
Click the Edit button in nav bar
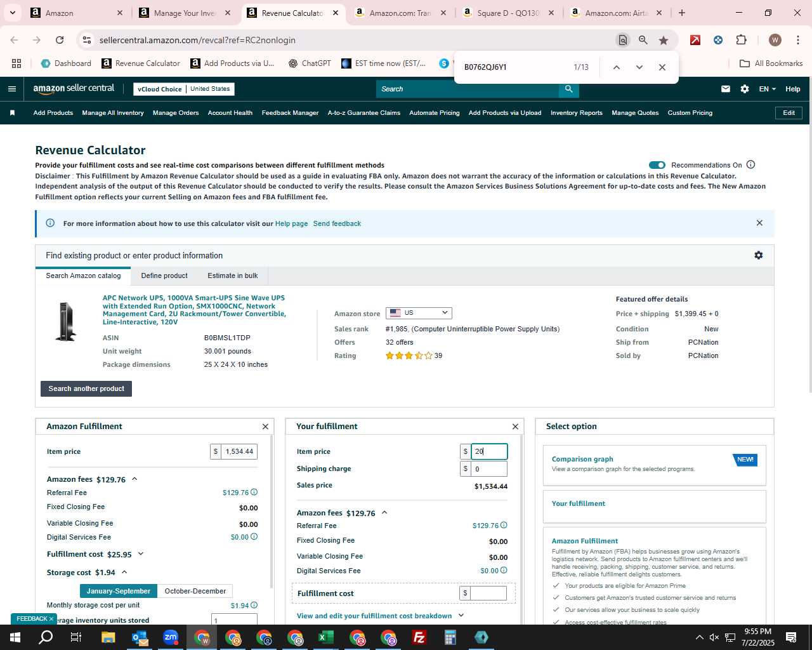coord(789,113)
